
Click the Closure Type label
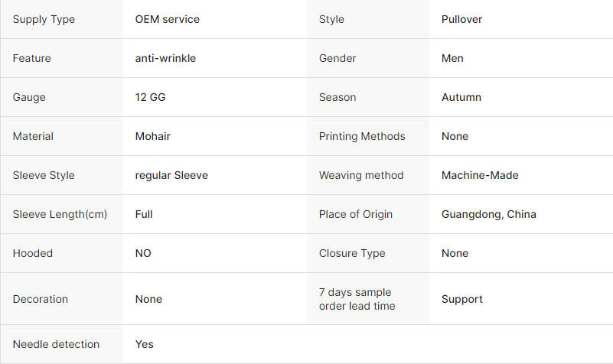coord(352,253)
